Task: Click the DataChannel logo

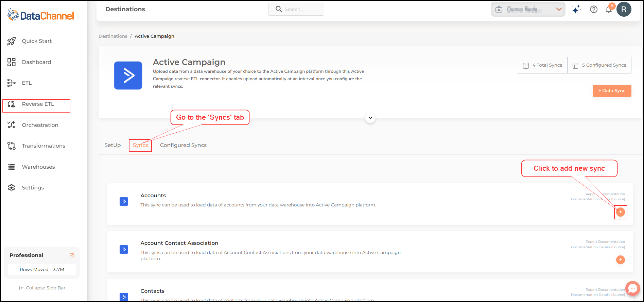Action: [x=40, y=15]
